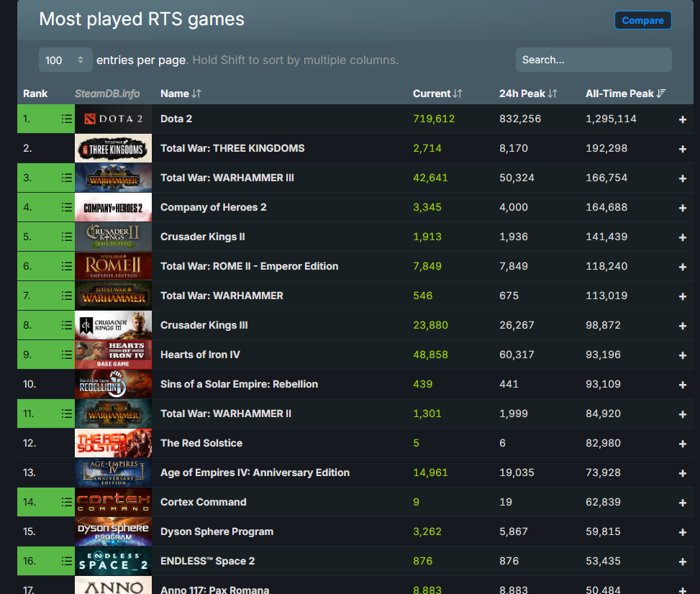Open Sins of a Solar Empire thumbnail

click(114, 384)
